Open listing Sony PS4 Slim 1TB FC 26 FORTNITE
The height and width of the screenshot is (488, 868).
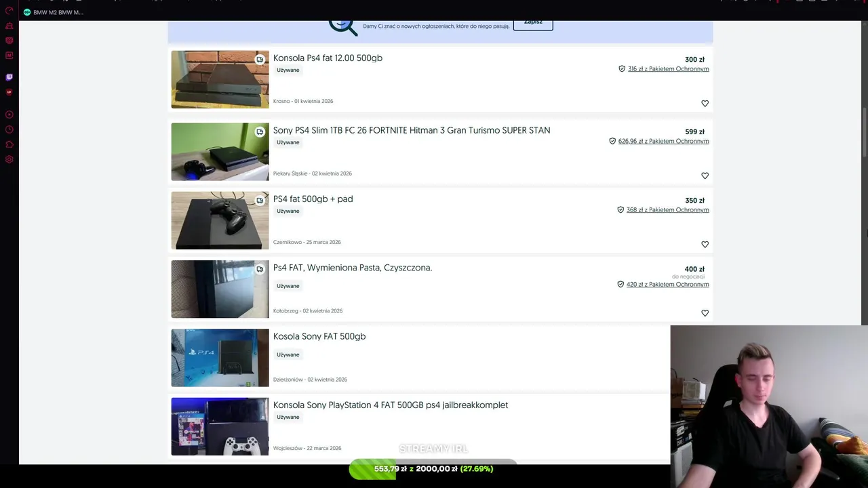click(x=412, y=130)
